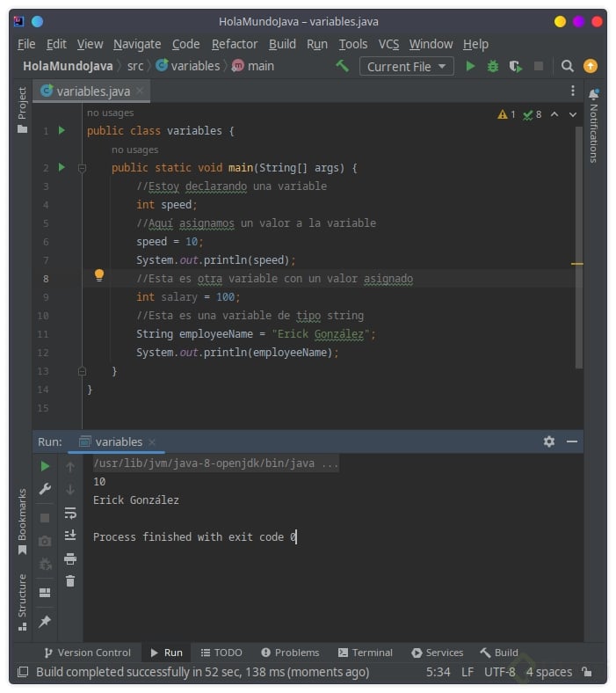The image size is (616, 693).
Task: Toggle Structure tool window sidebar button
Action: click(x=22, y=602)
